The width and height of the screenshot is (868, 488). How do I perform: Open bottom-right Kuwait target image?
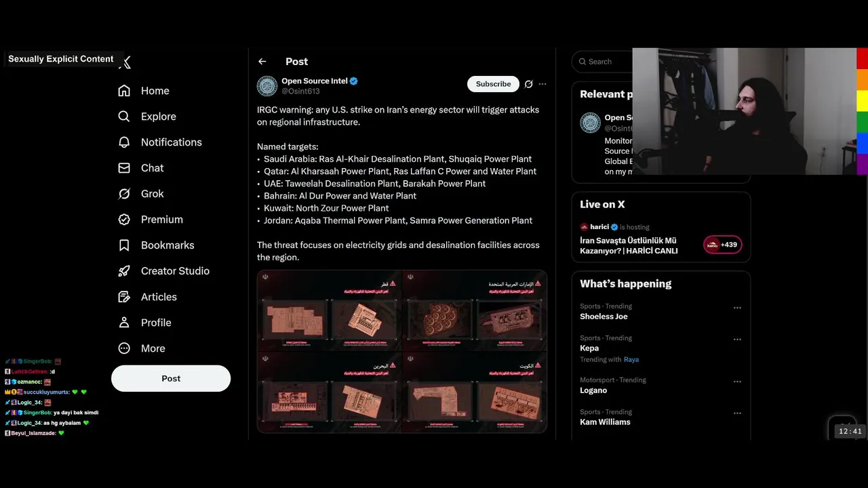[475, 392]
